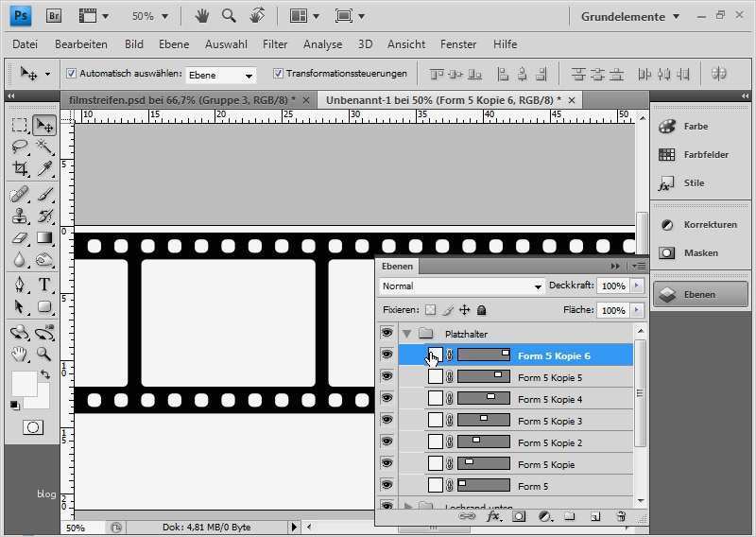This screenshot has height=537, width=756.
Task: Select the 3D Orbit camera tool
Action: click(x=44, y=332)
